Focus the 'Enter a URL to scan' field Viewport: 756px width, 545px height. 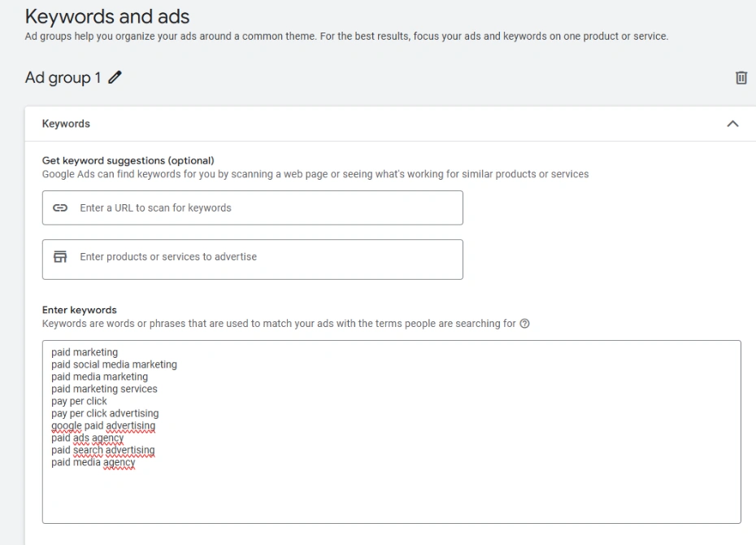tap(268, 208)
